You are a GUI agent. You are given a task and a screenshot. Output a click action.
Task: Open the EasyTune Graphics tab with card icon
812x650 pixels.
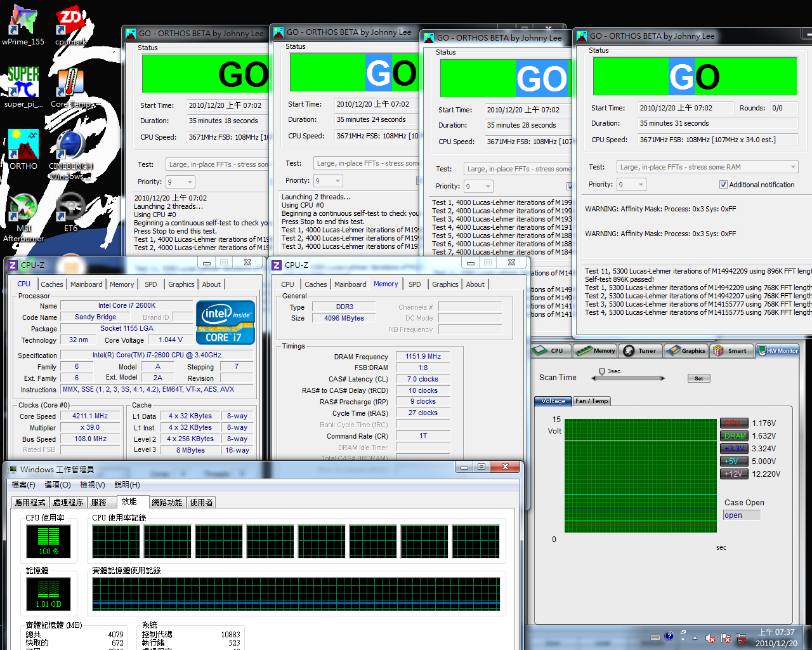point(686,350)
